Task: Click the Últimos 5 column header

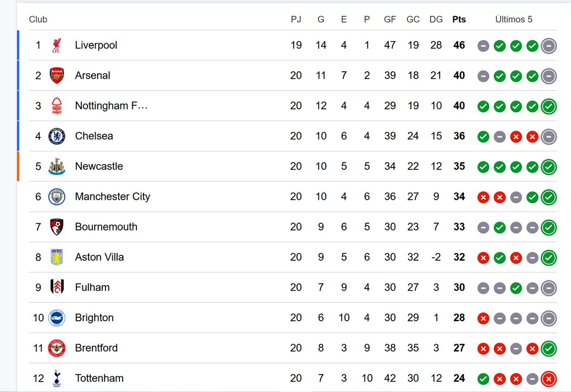Action: point(513,20)
